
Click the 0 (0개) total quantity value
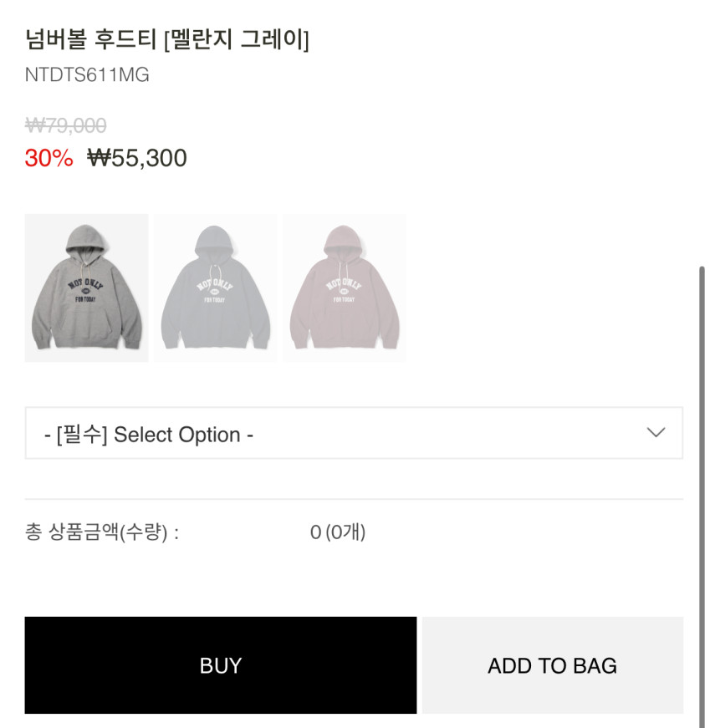[x=338, y=532]
